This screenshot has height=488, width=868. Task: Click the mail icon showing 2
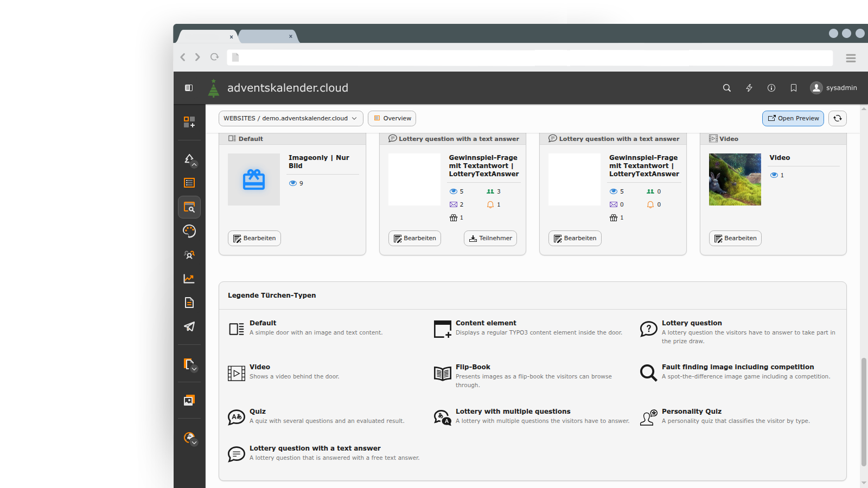454,204
